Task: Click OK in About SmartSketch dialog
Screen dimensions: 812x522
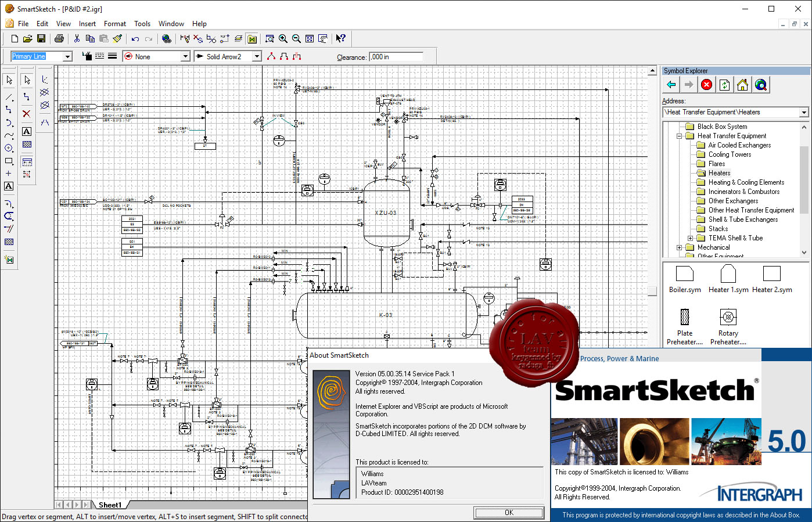Action: click(509, 512)
